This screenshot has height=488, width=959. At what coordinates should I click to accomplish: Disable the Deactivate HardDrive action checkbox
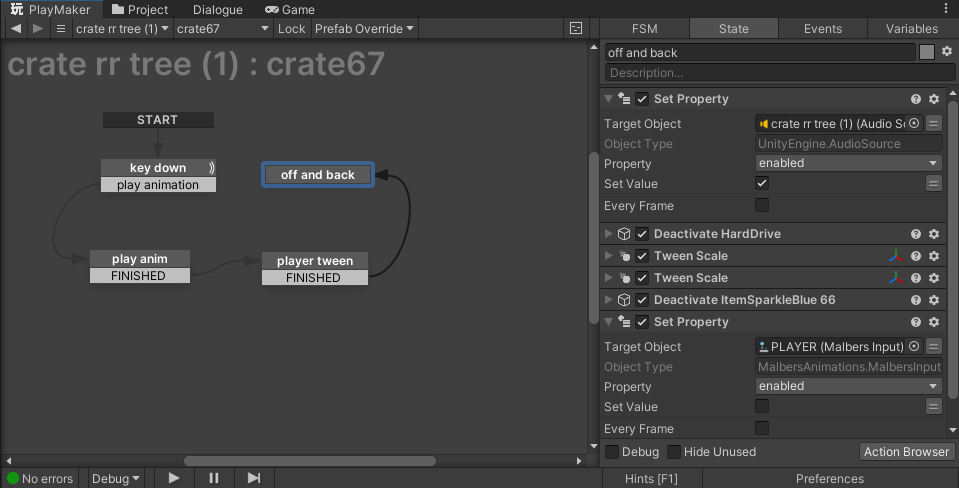pyautogui.click(x=642, y=234)
